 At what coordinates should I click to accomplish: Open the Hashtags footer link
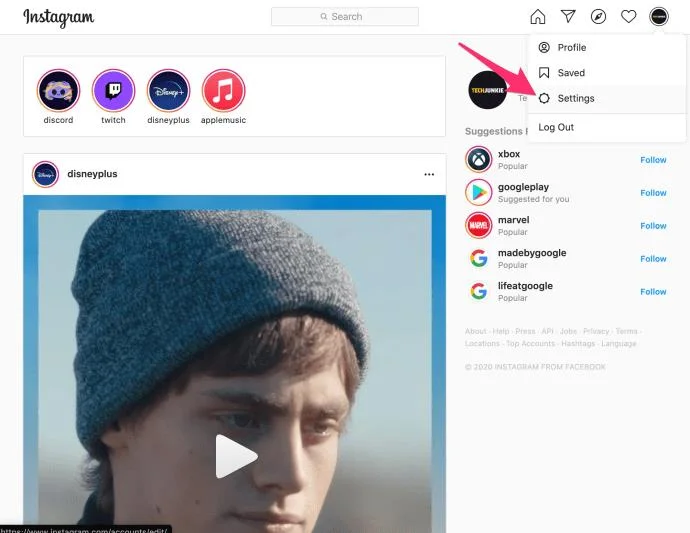pyautogui.click(x=578, y=343)
